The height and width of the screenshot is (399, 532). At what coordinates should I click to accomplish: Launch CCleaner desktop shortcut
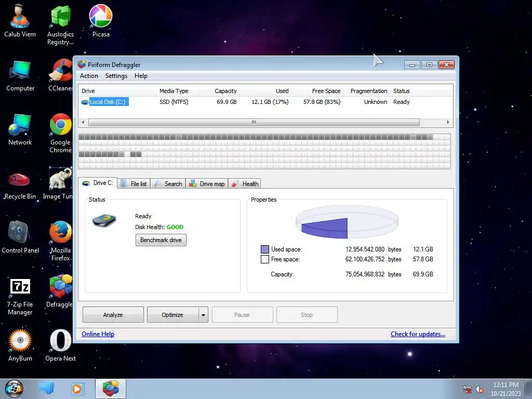(x=60, y=76)
